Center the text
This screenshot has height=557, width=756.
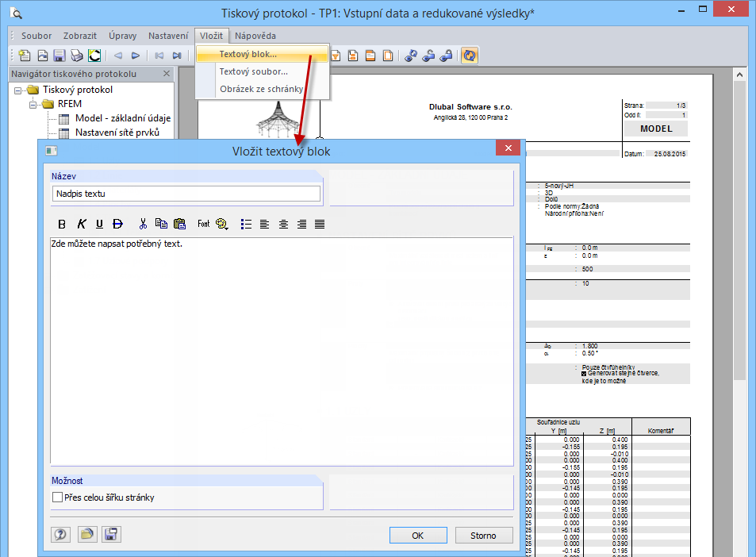[283, 224]
